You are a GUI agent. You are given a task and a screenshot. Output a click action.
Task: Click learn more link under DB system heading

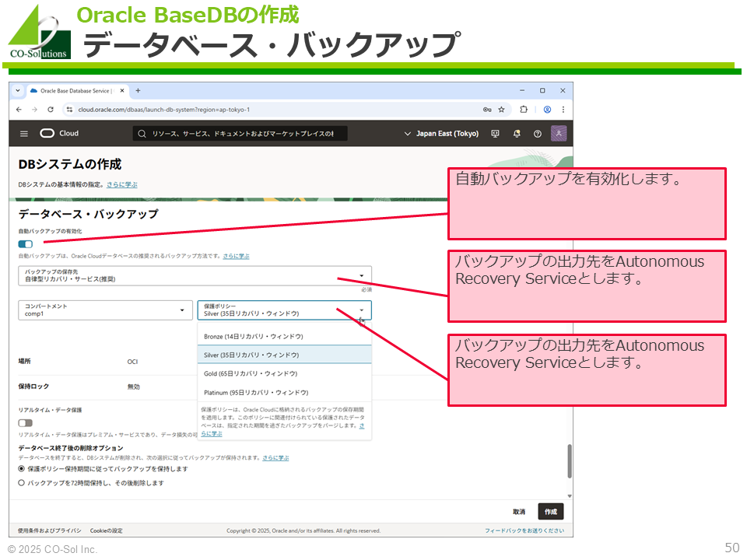pos(122,184)
